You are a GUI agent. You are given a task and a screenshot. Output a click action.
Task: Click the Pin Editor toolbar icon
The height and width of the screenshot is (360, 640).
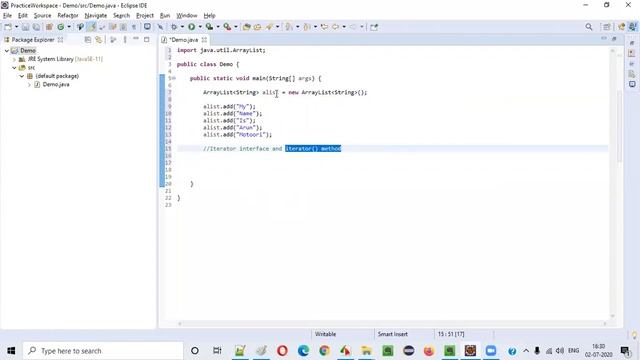pos(374,27)
